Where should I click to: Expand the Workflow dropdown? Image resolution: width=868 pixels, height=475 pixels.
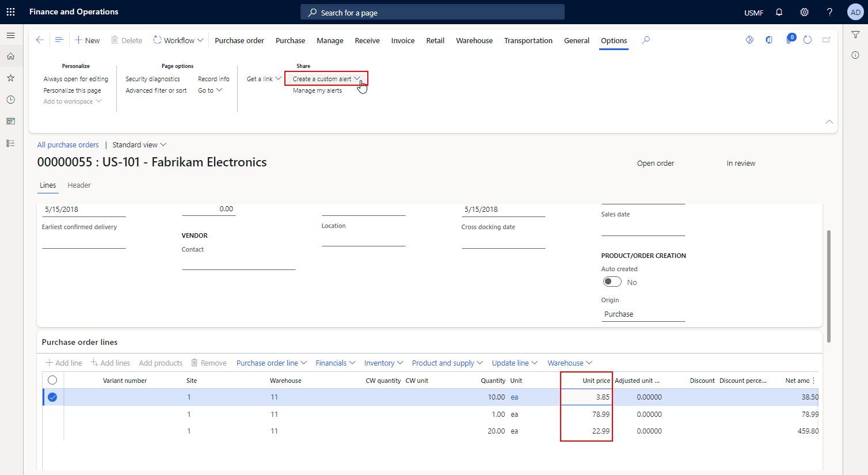(178, 40)
